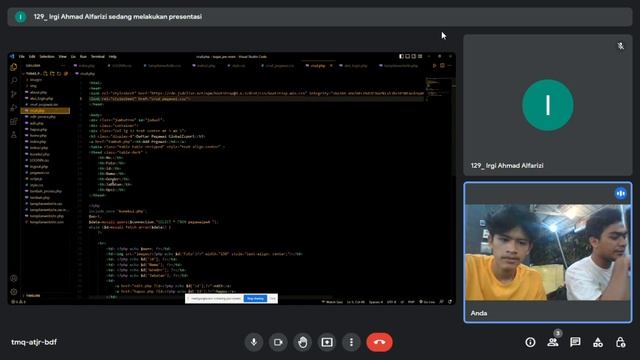This screenshot has height=360, width=640.
Task: Leave the call with the red hang-up button
Action: [x=380, y=342]
